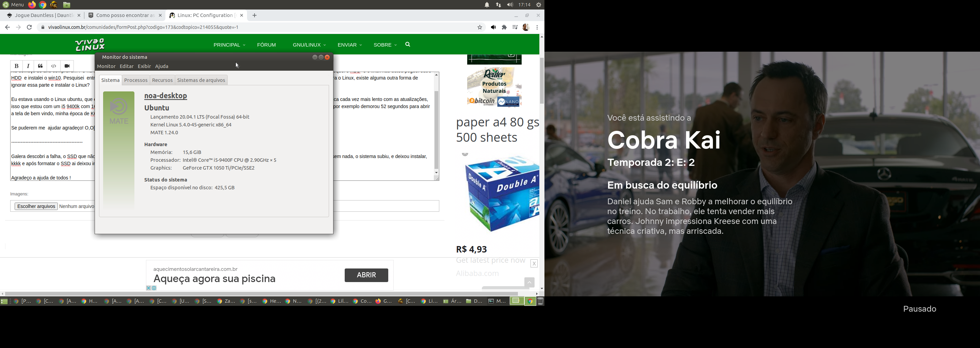The image size is (980, 348).
Task: Open the Firefox G... window in taskbar
Action: click(x=384, y=301)
